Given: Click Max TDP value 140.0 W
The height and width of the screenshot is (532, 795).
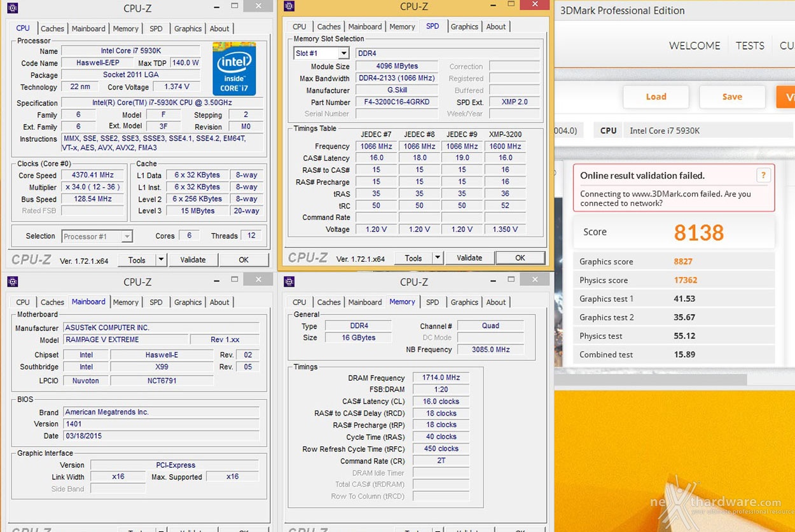Looking at the screenshot, I should pos(184,63).
